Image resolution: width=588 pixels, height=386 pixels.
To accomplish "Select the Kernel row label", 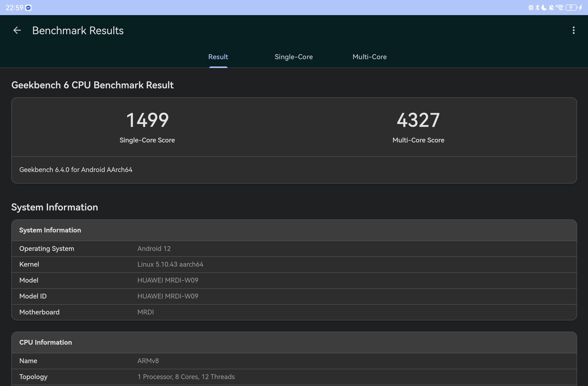I will (x=29, y=265).
